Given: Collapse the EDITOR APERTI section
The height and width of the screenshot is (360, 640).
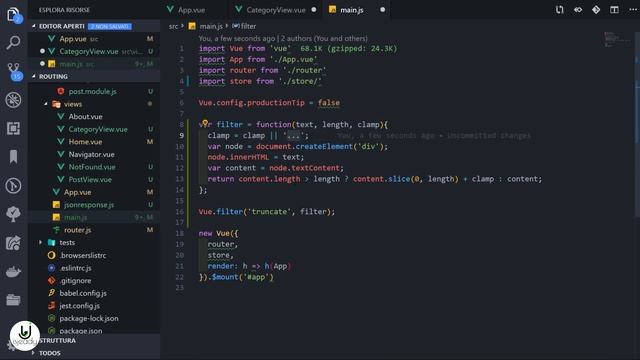Looking at the screenshot, I should pos(34,26).
